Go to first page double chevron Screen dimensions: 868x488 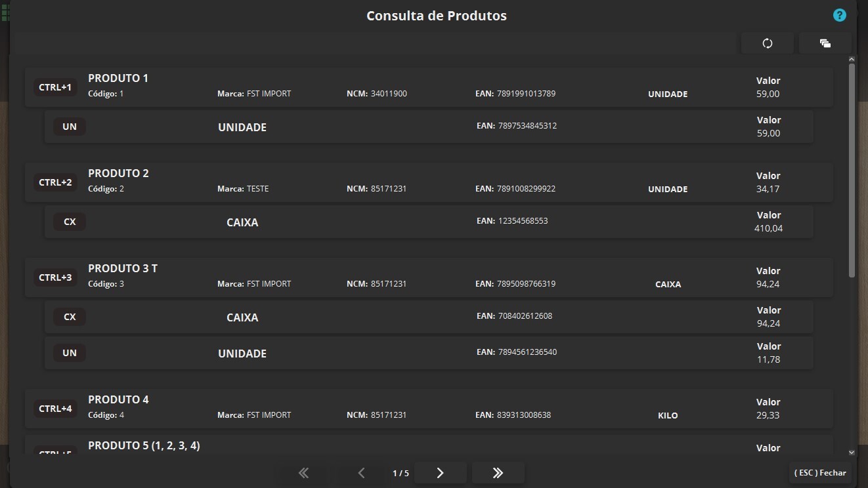point(303,473)
